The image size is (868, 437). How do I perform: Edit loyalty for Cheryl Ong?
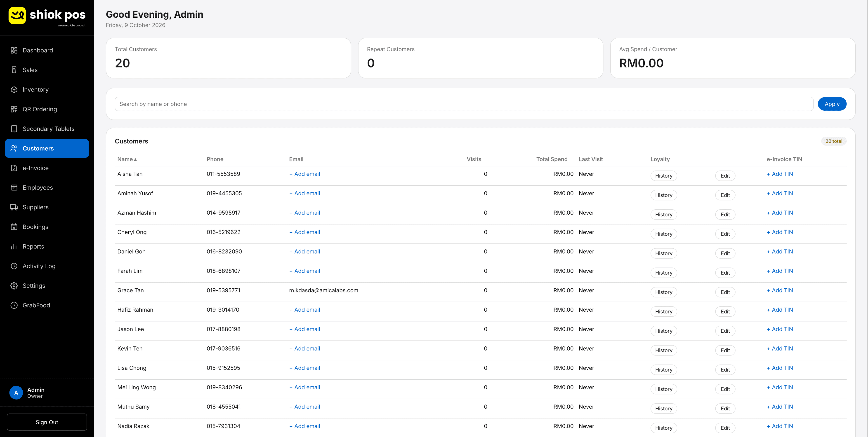click(725, 234)
